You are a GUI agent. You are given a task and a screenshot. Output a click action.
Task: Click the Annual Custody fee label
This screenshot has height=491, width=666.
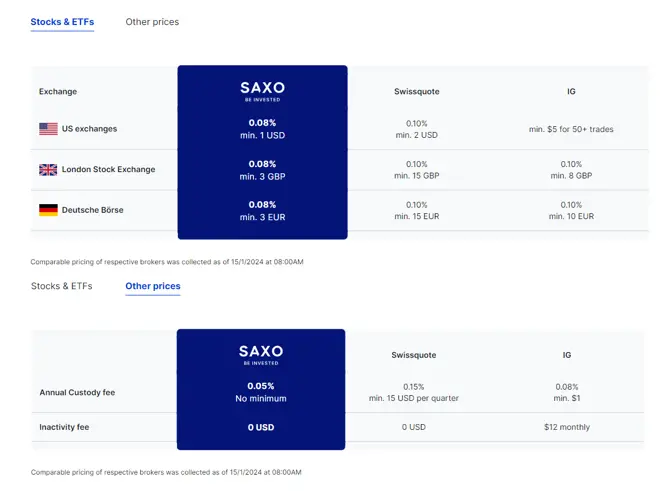[x=77, y=392]
